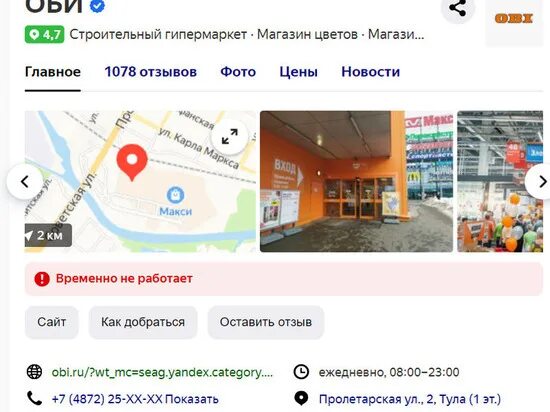The width and height of the screenshot is (550, 412).
Task: Click the Как добраться button
Action: tap(143, 322)
